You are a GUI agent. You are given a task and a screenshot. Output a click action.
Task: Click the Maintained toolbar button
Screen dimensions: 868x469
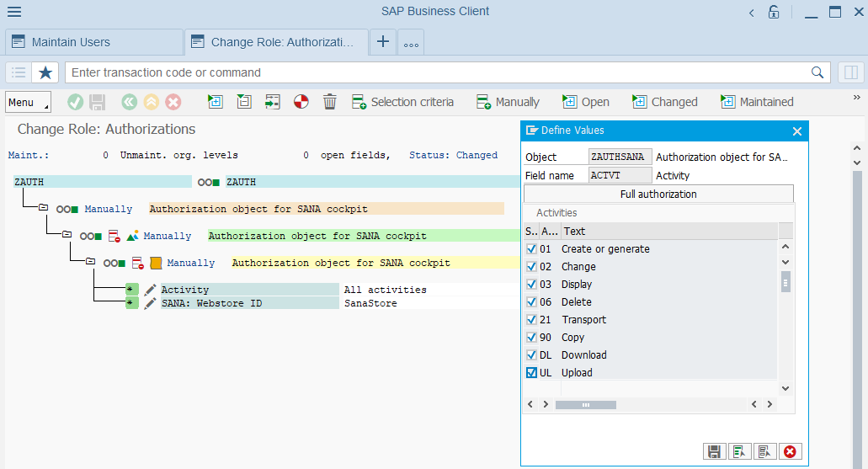pyautogui.click(x=757, y=102)
